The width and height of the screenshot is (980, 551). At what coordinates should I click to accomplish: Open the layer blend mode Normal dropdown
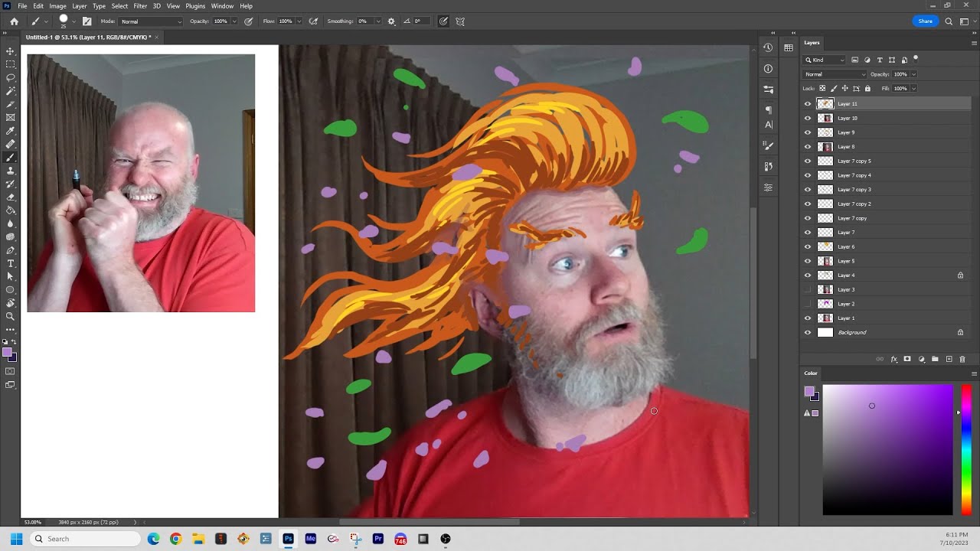[835, 74]
